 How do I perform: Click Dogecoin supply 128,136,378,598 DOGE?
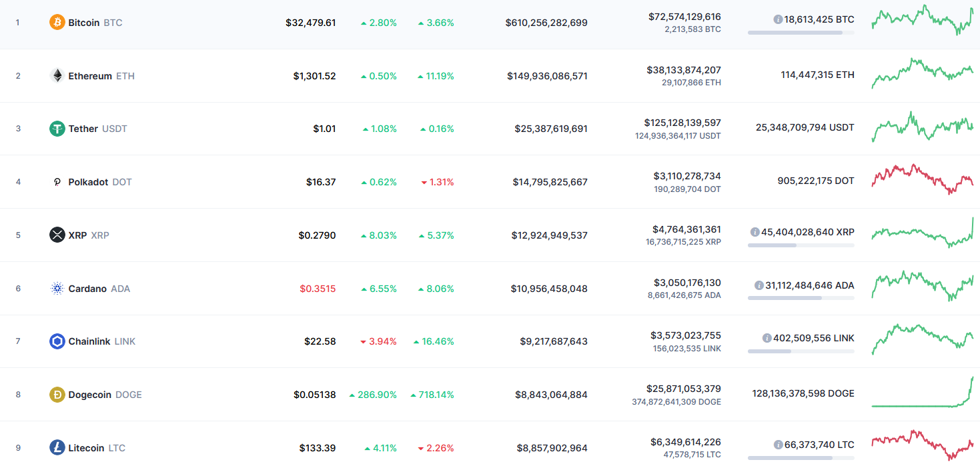[803, 393]
